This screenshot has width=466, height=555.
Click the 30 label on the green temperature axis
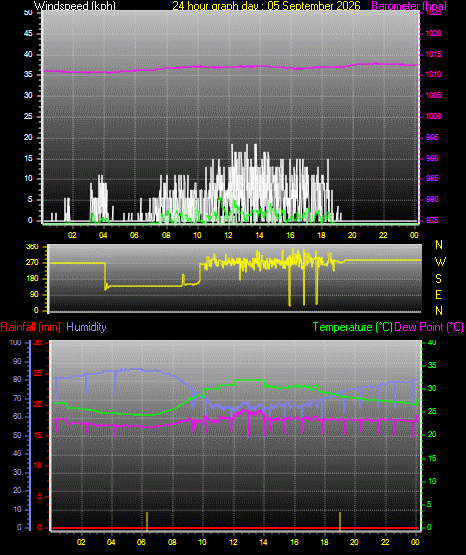click(432, 388)
